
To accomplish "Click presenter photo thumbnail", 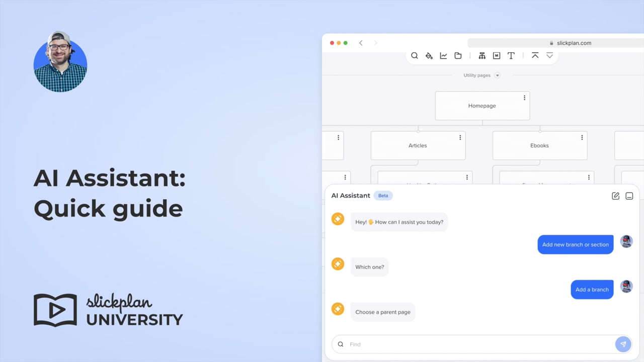I will [60, 62].
